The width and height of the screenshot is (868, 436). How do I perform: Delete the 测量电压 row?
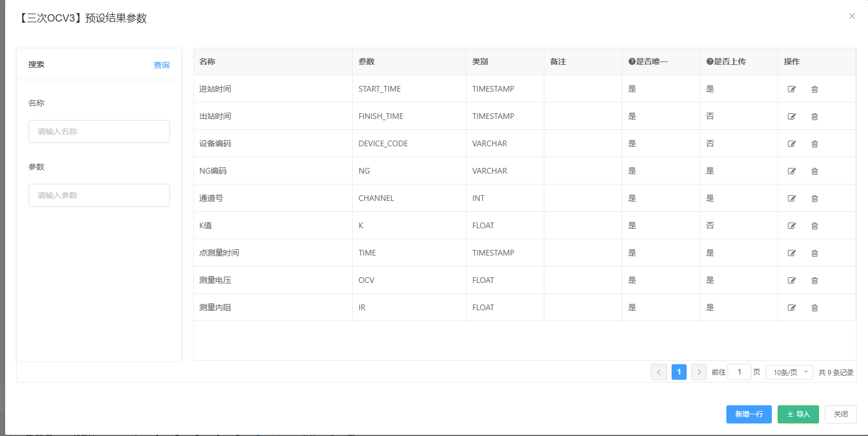point(815,281)
